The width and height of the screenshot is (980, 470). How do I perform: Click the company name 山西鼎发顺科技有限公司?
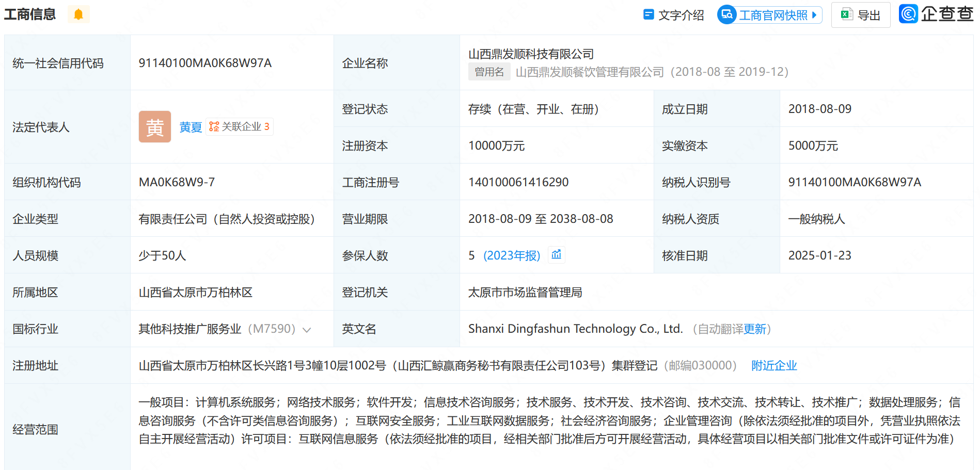[531, 54]
